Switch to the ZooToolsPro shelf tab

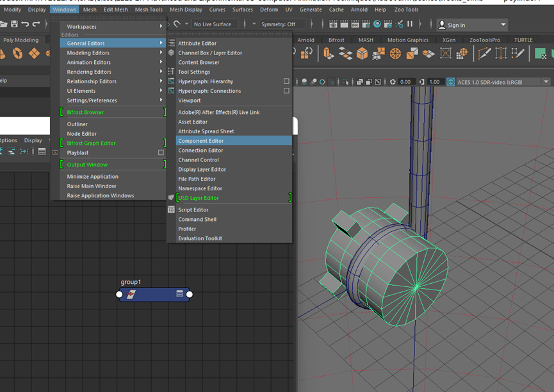[485, 40]
